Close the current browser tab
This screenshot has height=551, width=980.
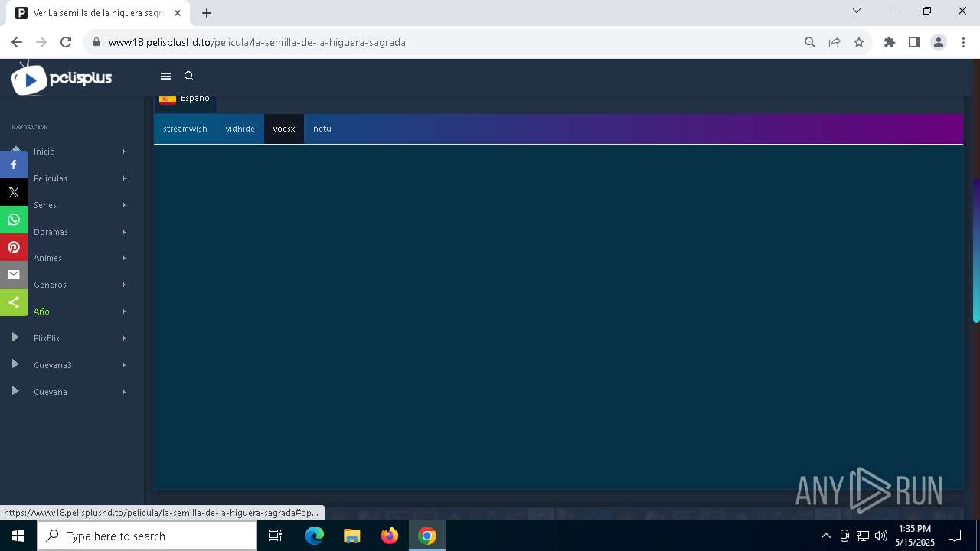pos(178,13)
